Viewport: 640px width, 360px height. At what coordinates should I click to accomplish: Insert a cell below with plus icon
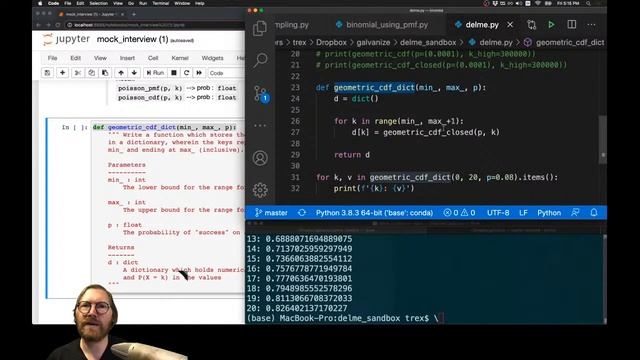[62, 73]
